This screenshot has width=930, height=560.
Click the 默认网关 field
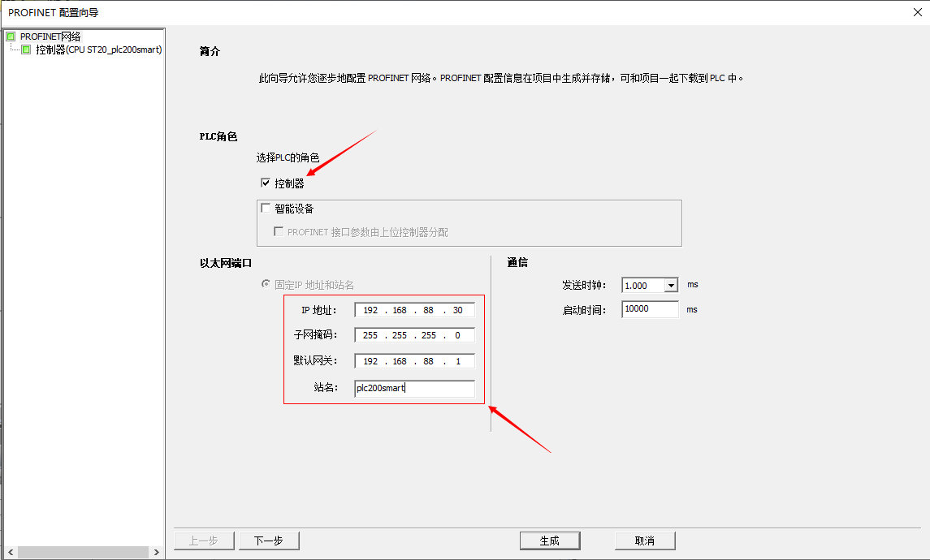click(414, 361)
